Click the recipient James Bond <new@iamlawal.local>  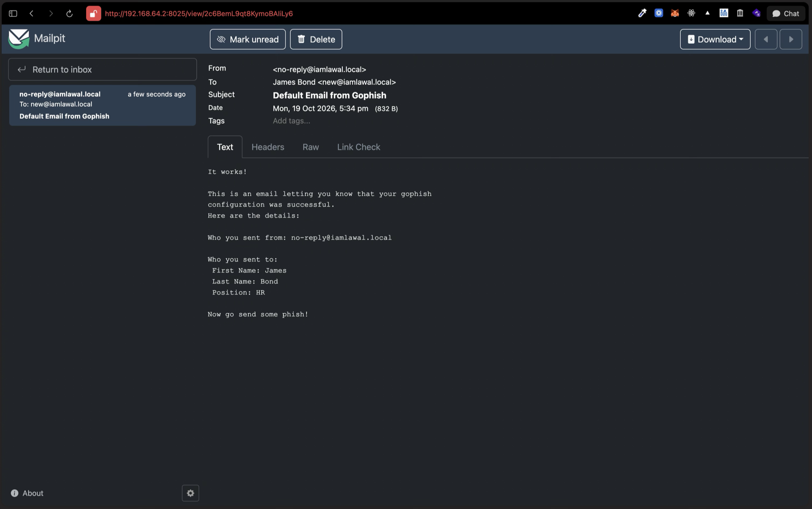(334, 82)
